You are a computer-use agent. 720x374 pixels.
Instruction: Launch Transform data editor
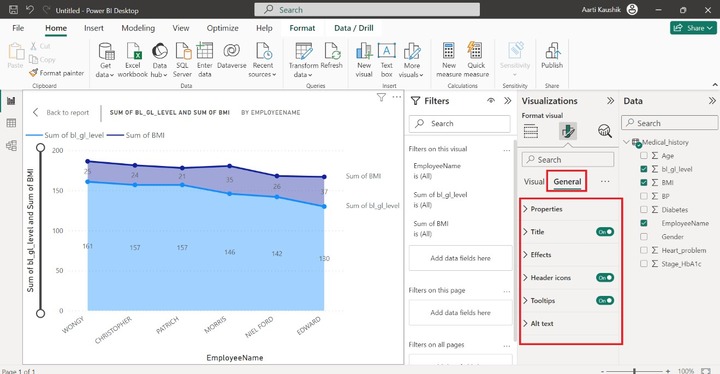coord(304,60)
